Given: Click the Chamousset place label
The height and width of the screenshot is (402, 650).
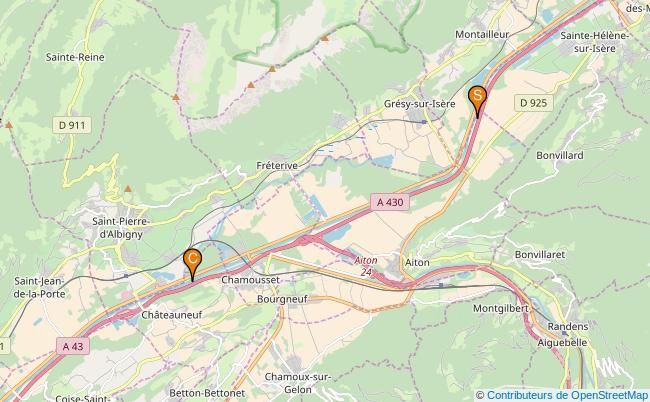Looking at the screenshot, I should pyautogui.click(x=250, y=280).
